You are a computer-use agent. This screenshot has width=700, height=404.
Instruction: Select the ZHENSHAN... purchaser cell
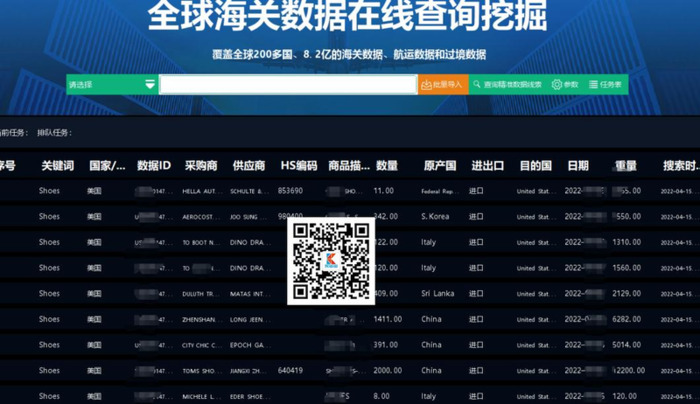(x=201, y=320)
